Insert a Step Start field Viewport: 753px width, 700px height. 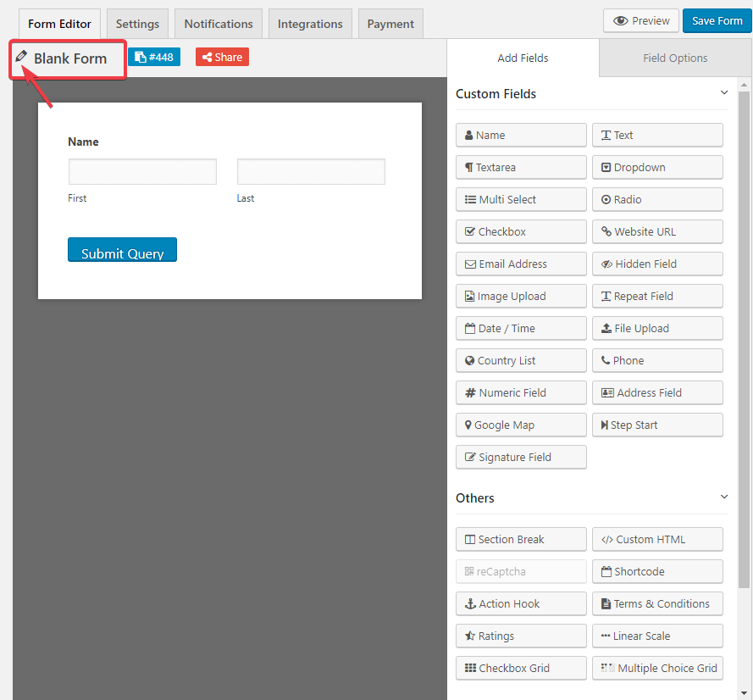click(x=657, y=425)
